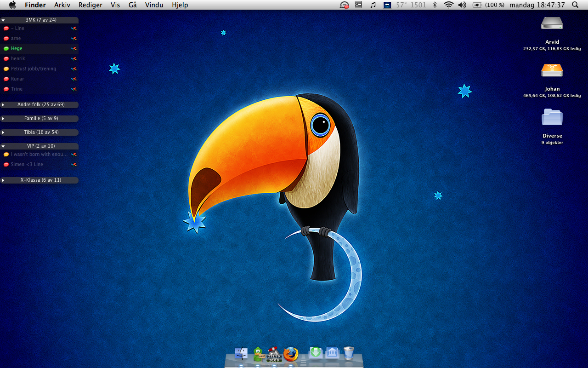Image resolution: width=588 pixels, height=368 pixels.
Task: Select the Arvid hard drive icon
Action: [552, 24]
